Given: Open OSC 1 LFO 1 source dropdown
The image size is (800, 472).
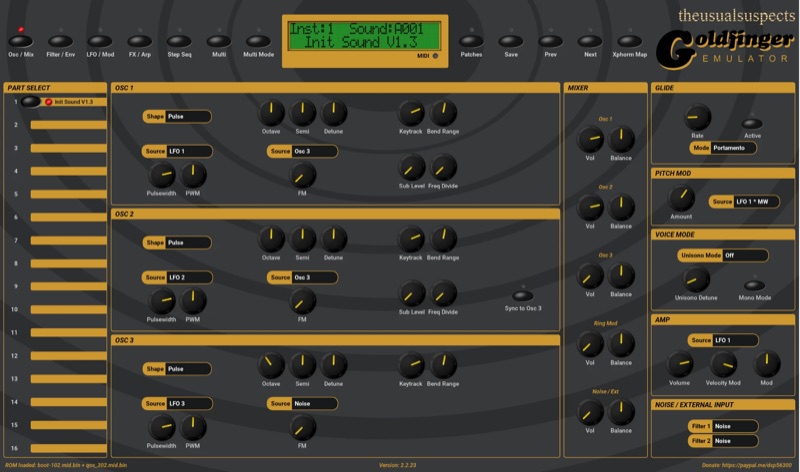Looking at the screenshot, I should tap(177, 151).
